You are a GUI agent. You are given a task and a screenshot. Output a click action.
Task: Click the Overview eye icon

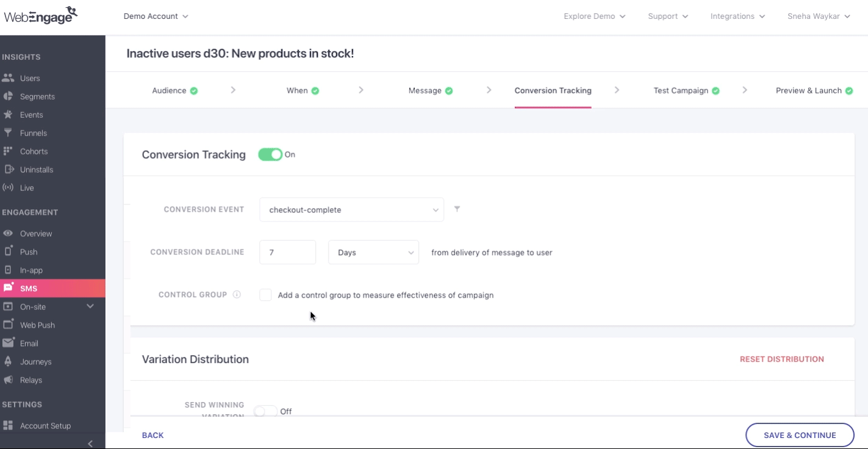point(8,234)
